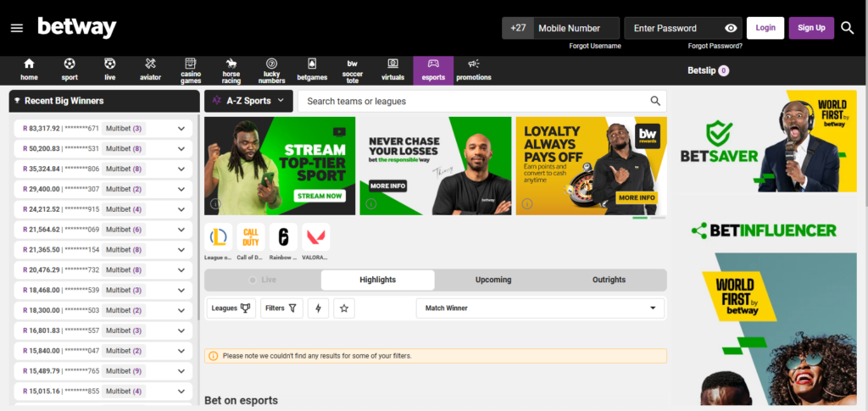Image resolution: width=868 pixels, height=411 pixels.
Task: Open the live betting section
Action: coord(110,70)
